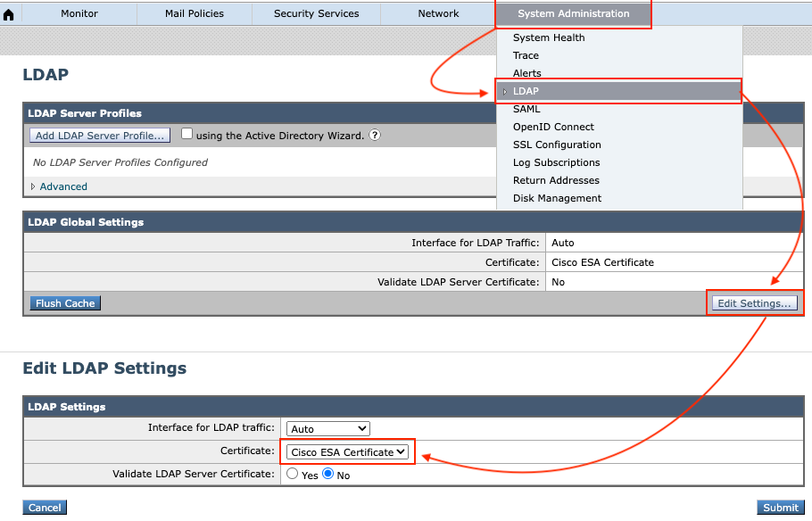This screenshot has height=521, width=812.
Task: Submit the Edit LDAP Settings form
Action: 780,507
